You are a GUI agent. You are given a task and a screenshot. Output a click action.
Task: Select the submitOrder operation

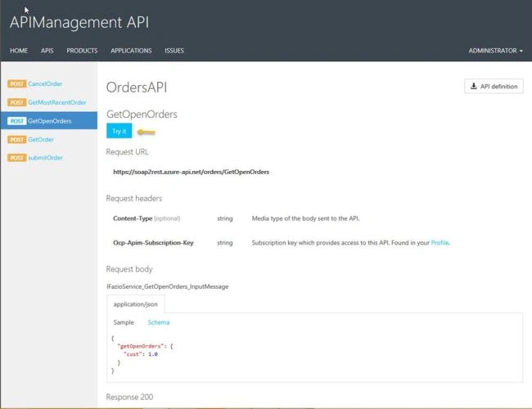pos(46,158)
